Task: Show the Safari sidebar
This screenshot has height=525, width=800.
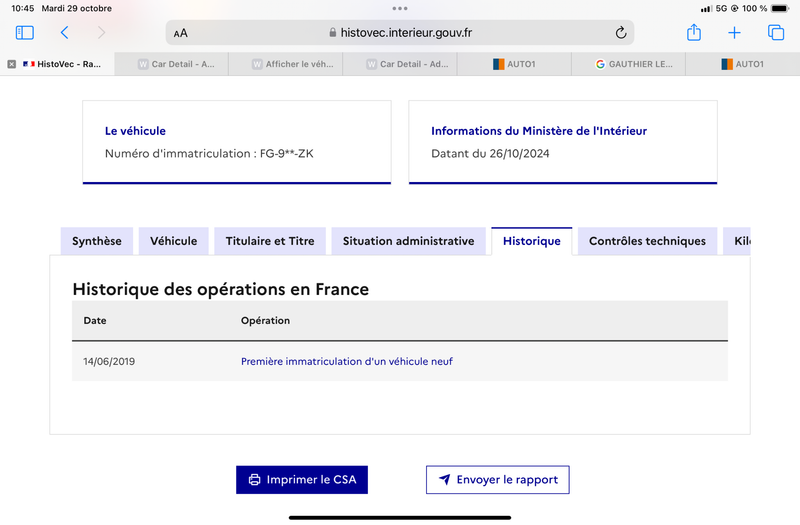Action: pyautogui.click(x=24, y=33)
